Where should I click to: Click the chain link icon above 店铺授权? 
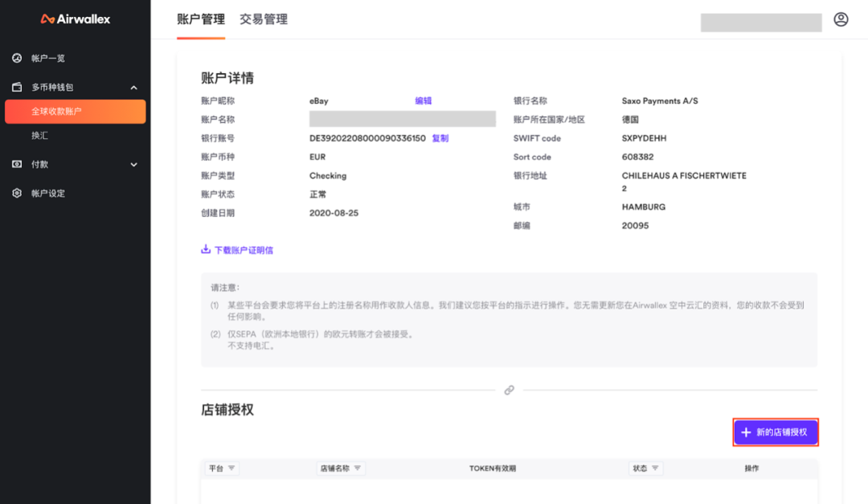(x=509, y=390)
